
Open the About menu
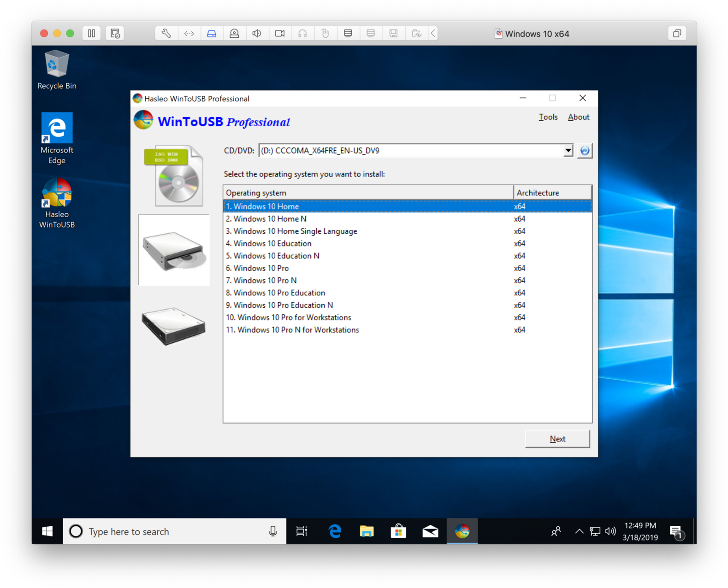[x=578, y=117]
